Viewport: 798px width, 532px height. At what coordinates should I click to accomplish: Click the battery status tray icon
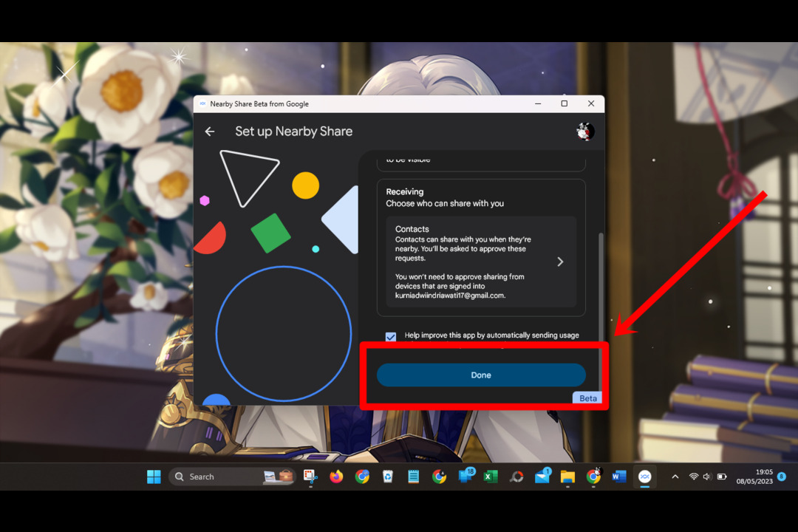[x=722, y=477]
